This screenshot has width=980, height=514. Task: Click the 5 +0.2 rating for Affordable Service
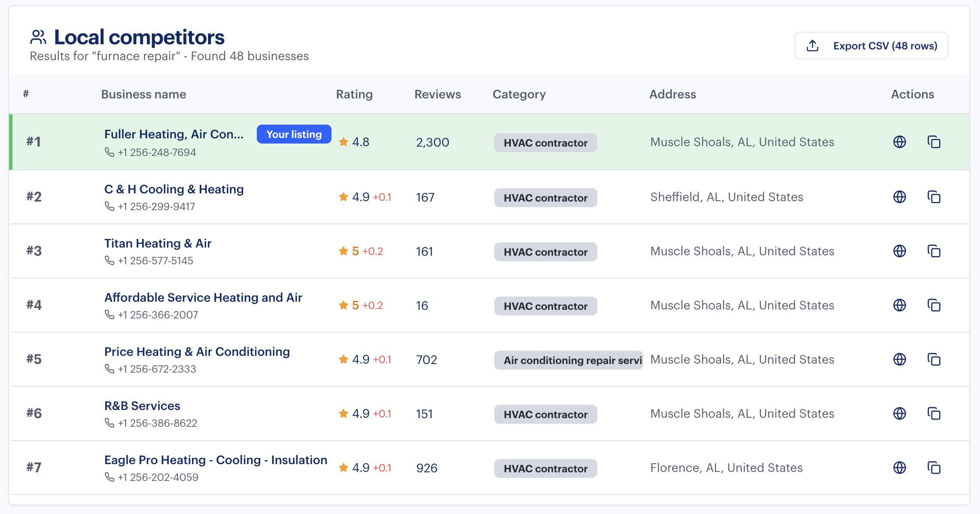tap(361, 305)
